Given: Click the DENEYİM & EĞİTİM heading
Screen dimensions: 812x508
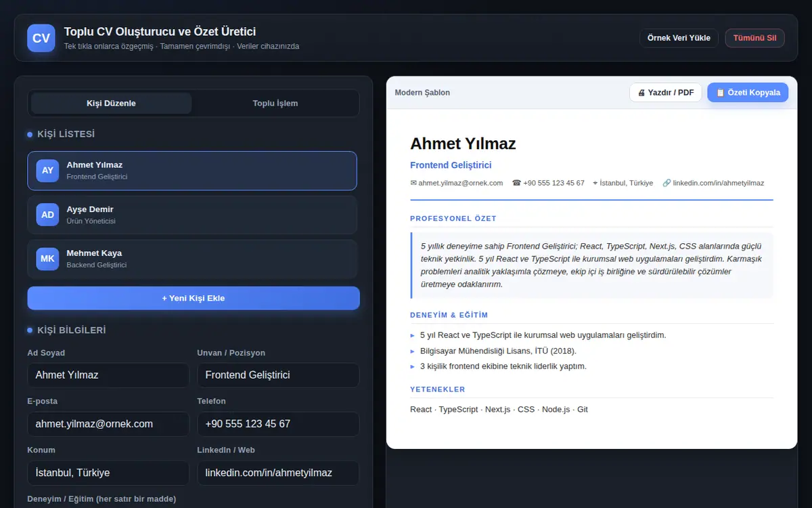Looking at the screenshot, I should 449,315.
